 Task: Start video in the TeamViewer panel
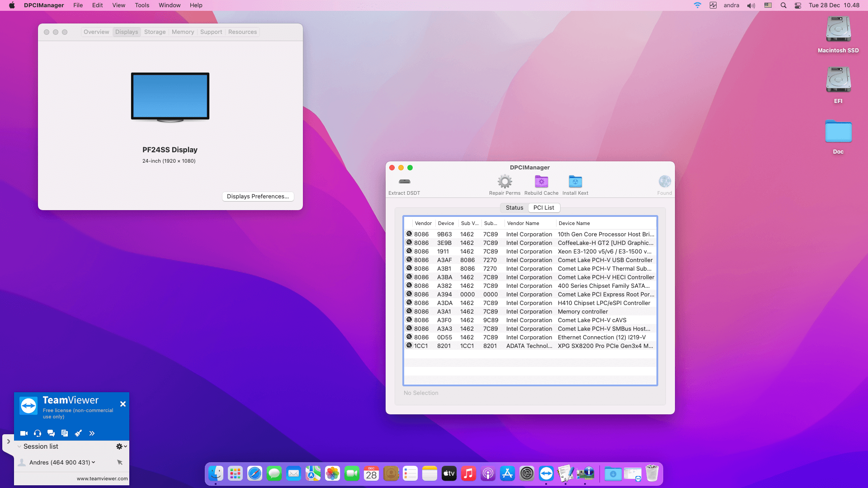pos(24,433)
